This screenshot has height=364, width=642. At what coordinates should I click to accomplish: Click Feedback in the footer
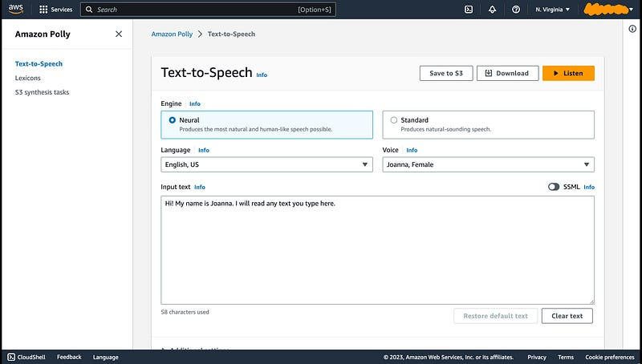(69, 357)
